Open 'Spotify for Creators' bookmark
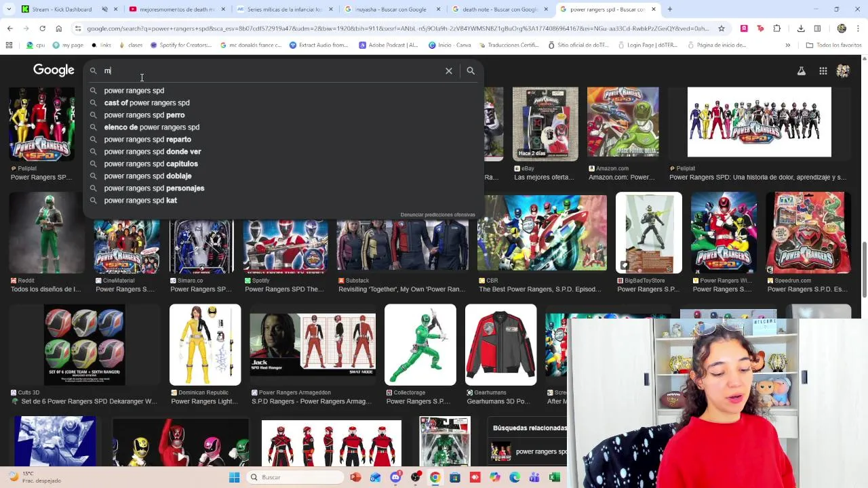Image resolution: width=868 pixels, height=488 pixels. click(180, 45)
